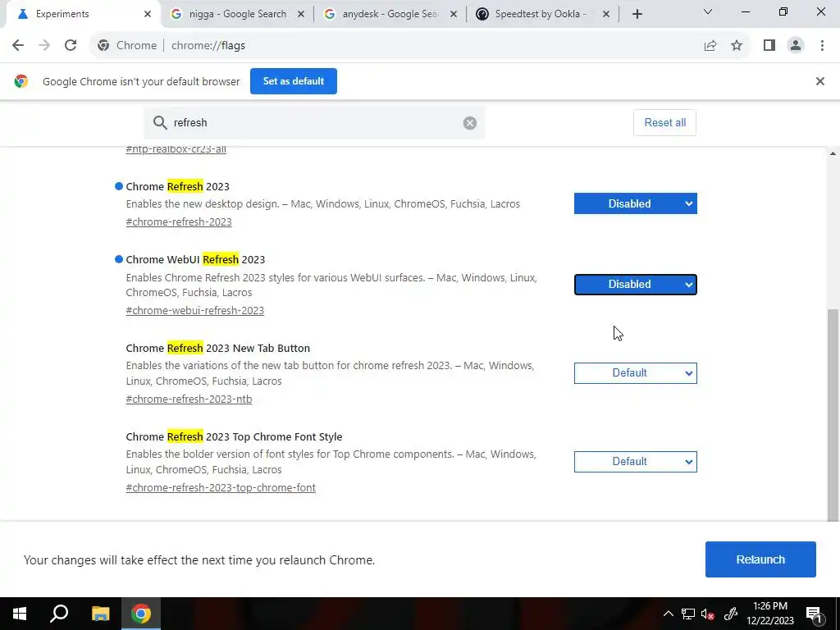The width and height of the screenshot is (840, 630).
Task: Click in the flags search field
Action: tap(314, 123)
